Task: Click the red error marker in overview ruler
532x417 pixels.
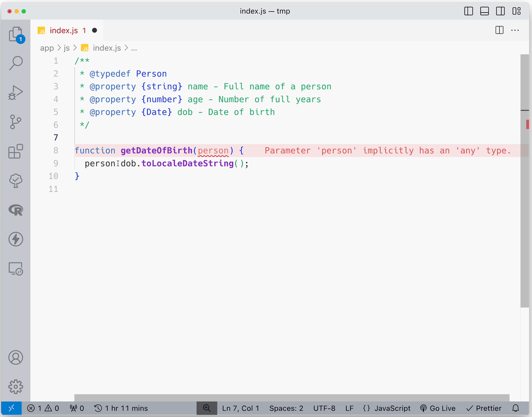Action: [527, 125]
